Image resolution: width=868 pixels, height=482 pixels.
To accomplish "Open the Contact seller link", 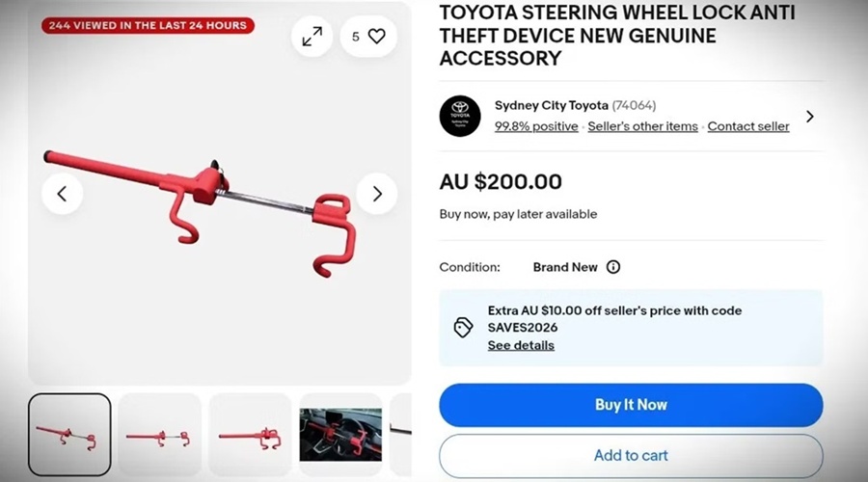I will 748,126.
